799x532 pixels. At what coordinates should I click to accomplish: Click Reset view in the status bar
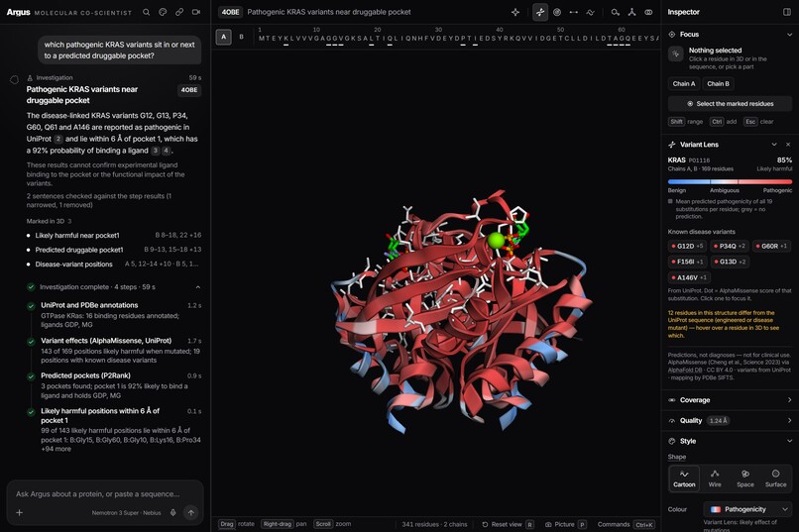[508, 524]
